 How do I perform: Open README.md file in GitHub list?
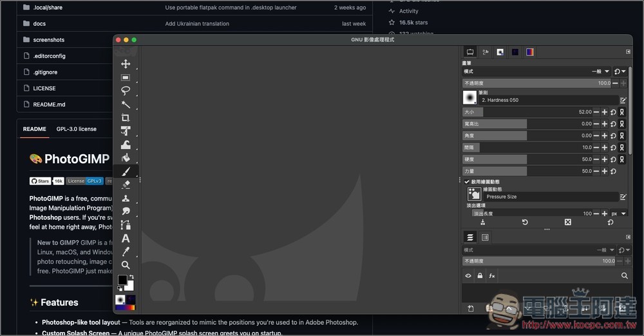50,104
